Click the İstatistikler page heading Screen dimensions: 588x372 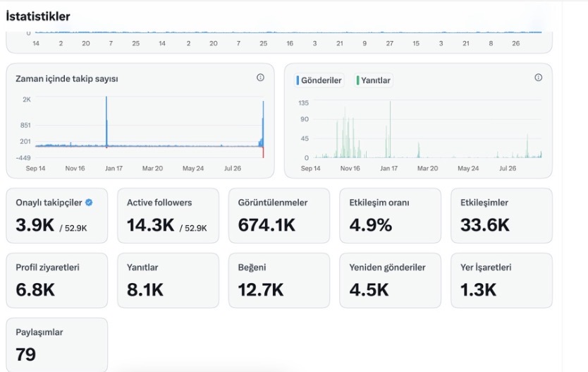pyautogui.click(x=38, y=16)
